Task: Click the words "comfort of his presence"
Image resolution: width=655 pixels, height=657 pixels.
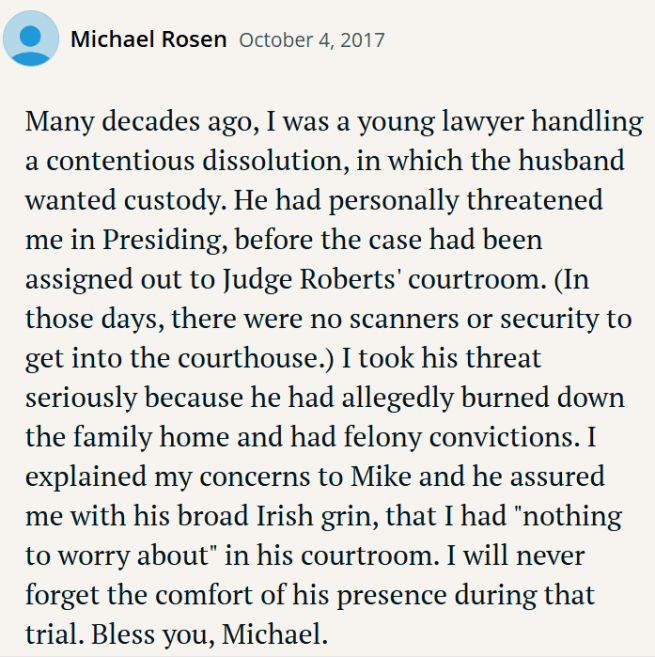Action: point(300,595)
